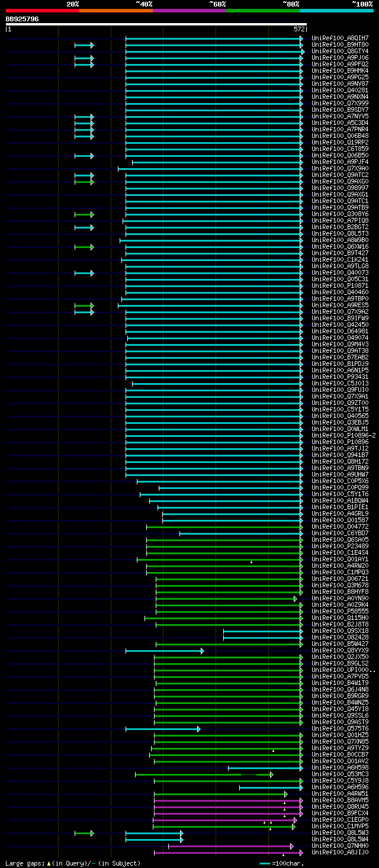Open hit UniRef100_B9HMK4
This screenshot has width=379, height=868.
tap(340, 71)
